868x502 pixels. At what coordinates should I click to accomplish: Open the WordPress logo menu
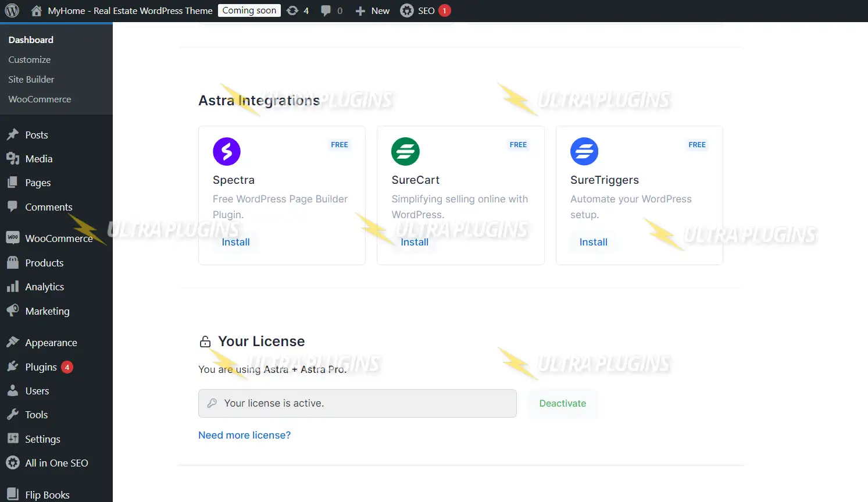[12, 10]
